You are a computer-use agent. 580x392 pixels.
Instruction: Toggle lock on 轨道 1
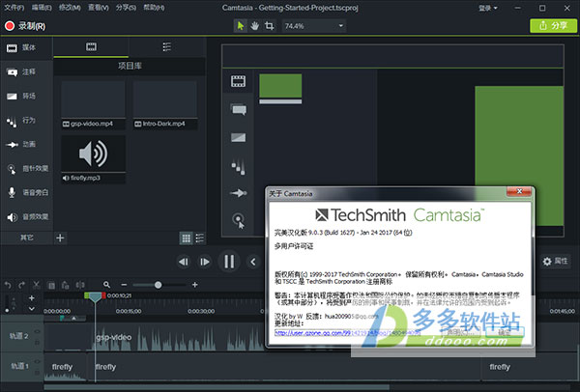(37, 373)
